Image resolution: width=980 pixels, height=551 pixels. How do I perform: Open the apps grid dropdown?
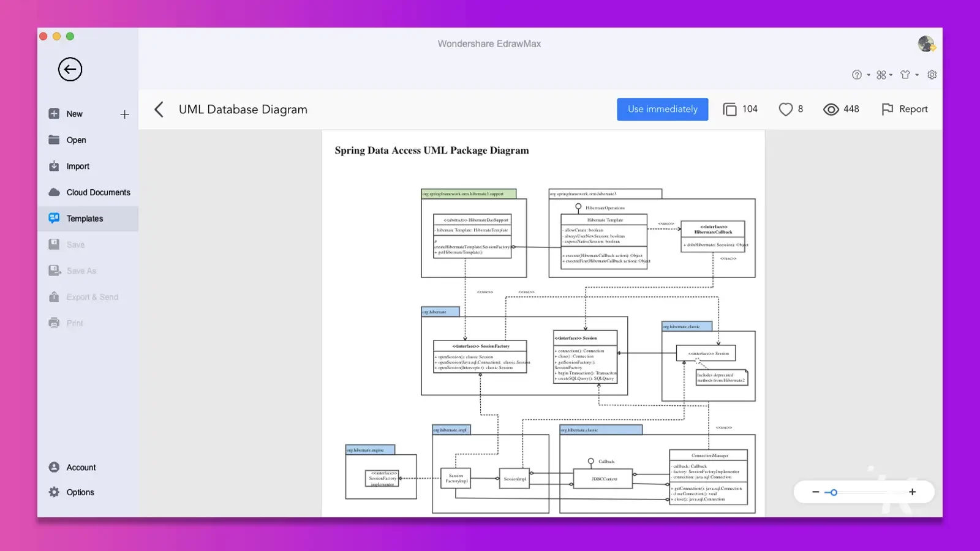pos(884,75)
